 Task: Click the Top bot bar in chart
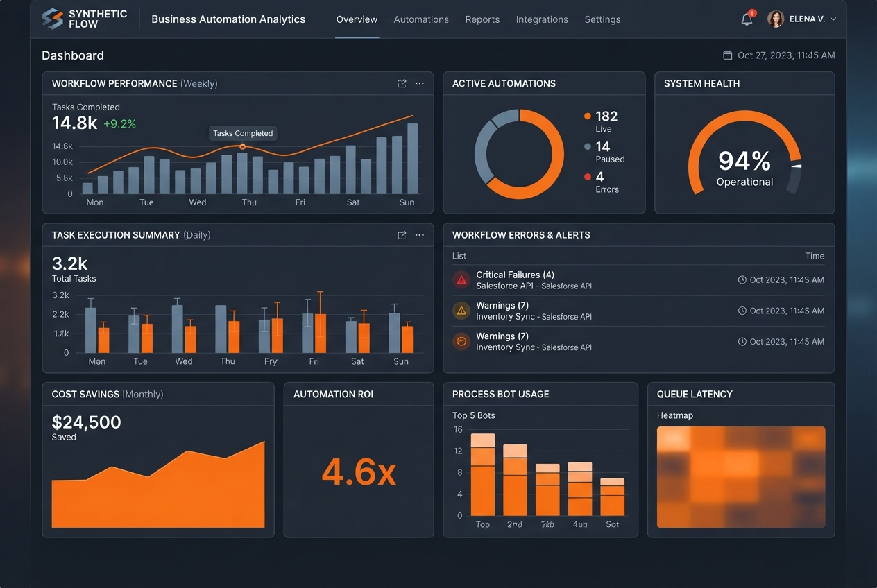(x=483, y=474)
